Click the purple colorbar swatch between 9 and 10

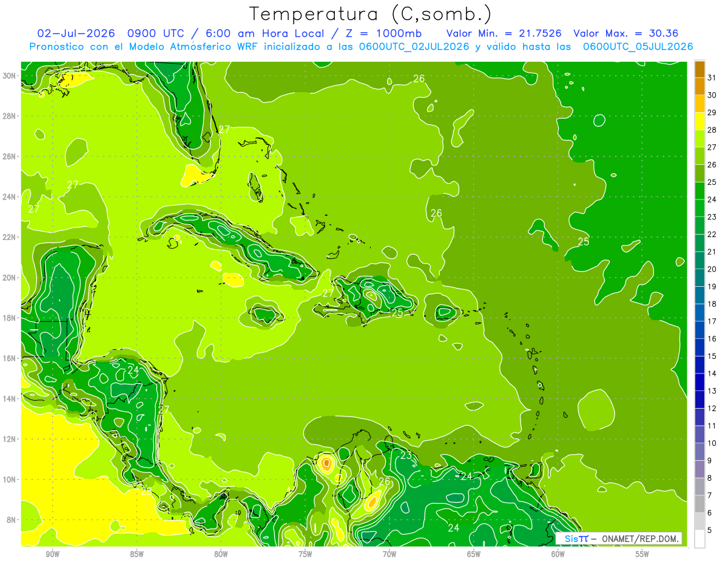pos(699,452)
